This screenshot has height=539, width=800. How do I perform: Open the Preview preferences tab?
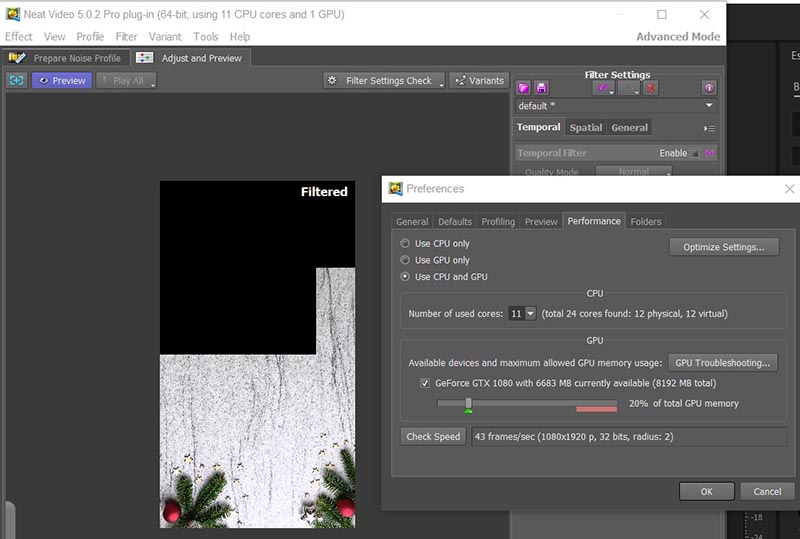541,222
